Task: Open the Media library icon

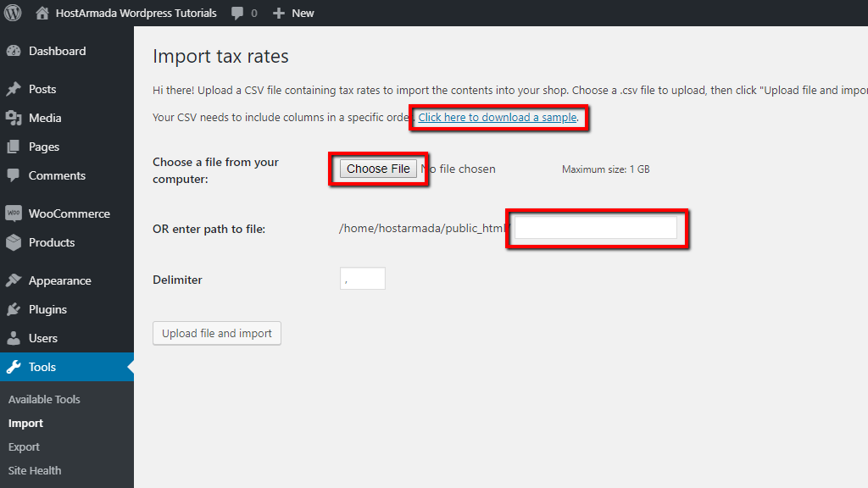Action: click(x=13, y=118)
